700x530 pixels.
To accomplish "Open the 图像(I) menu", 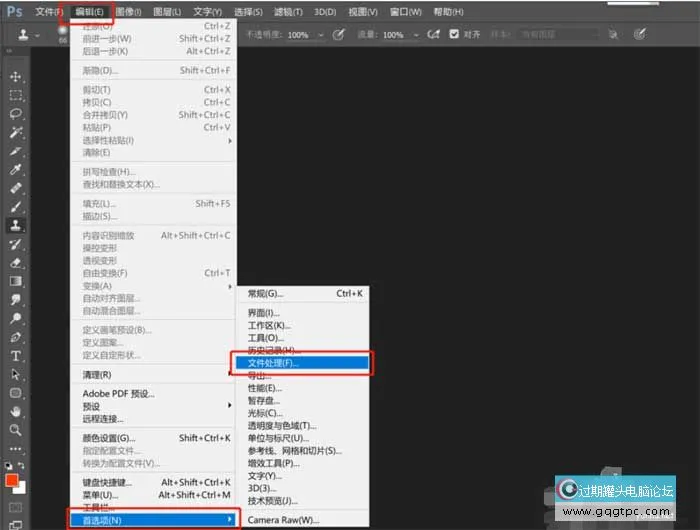I will [x=128, y=11].
